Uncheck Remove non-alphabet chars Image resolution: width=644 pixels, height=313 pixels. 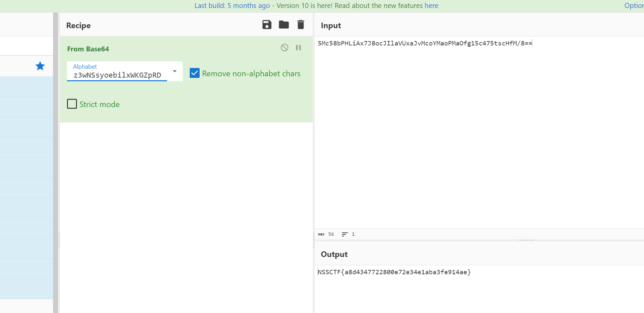[194, 73]
